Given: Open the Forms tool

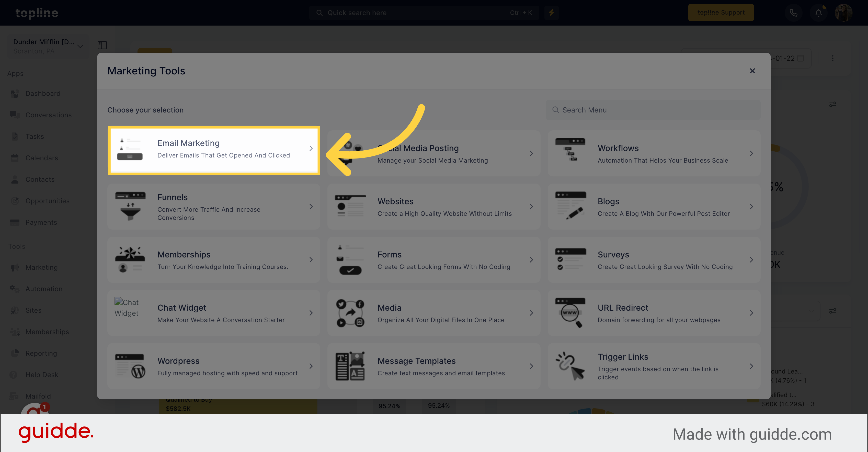Looking at the screenshot, I should (x=434, y=260).
